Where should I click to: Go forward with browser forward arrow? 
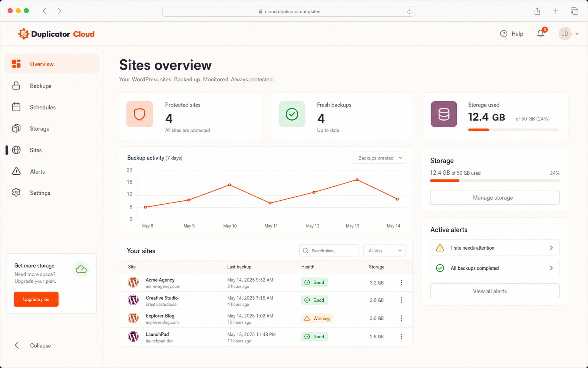[59, 11]
